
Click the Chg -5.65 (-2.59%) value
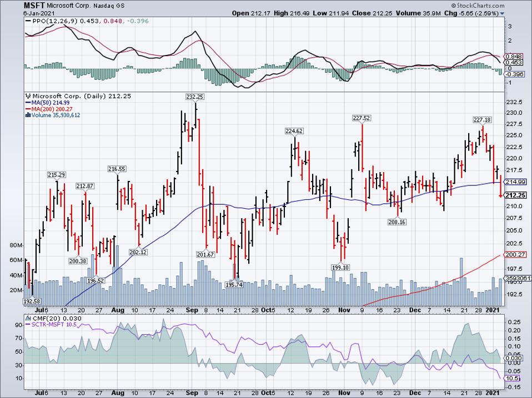[471, 13]
